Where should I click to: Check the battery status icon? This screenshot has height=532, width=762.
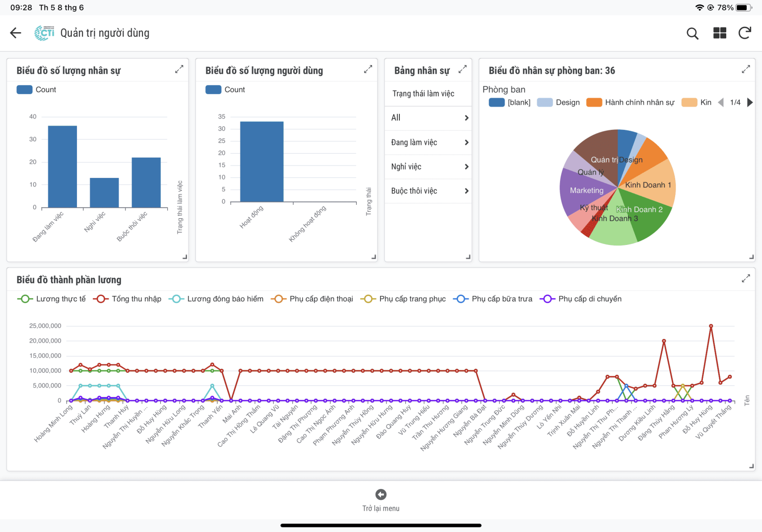click(744, 7)
